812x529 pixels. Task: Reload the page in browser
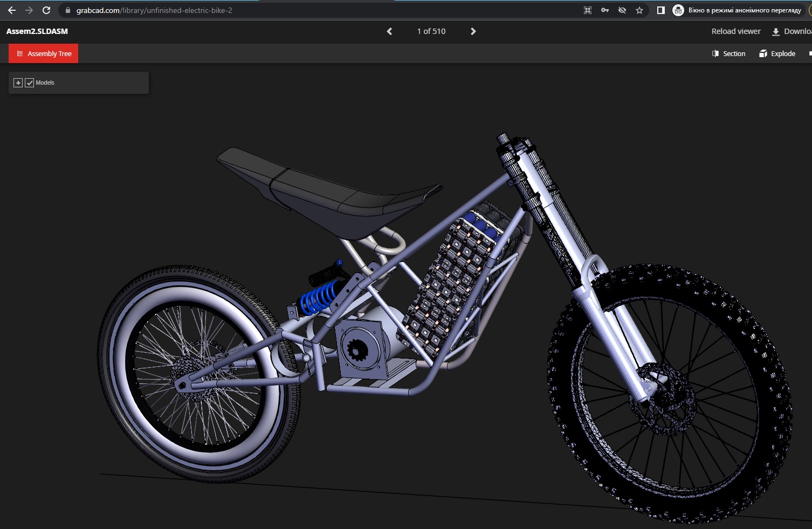coord(46,10)
